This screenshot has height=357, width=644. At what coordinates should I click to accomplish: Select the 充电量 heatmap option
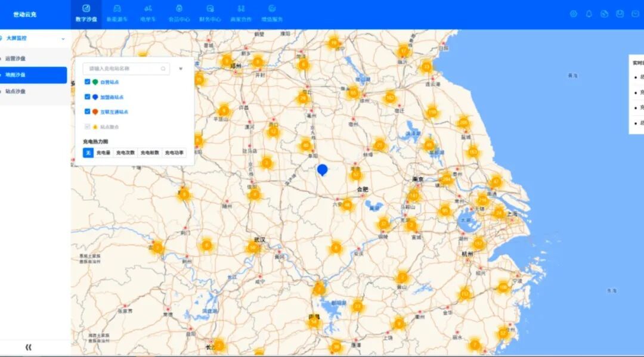(104, 153)
